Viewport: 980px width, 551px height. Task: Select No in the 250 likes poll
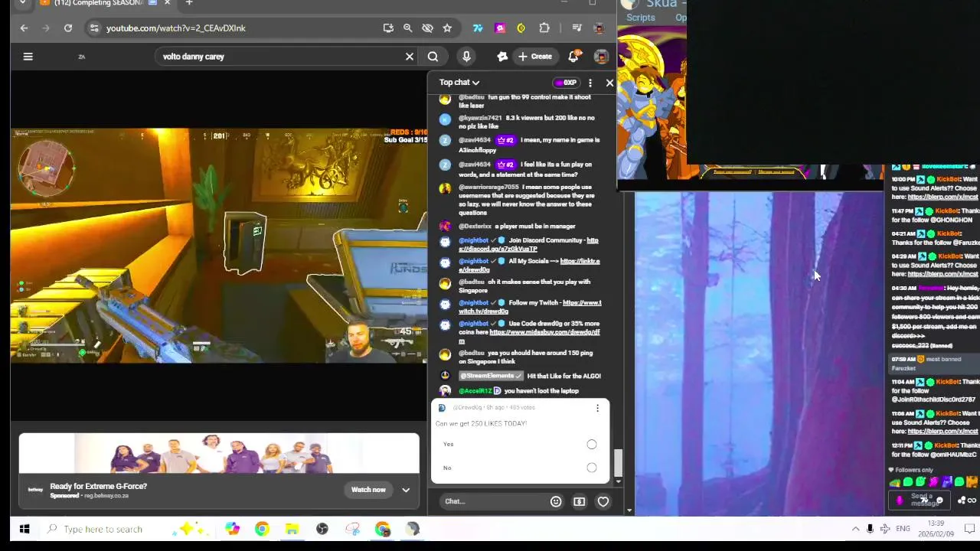pyautogui.click(x=592, y=468)
